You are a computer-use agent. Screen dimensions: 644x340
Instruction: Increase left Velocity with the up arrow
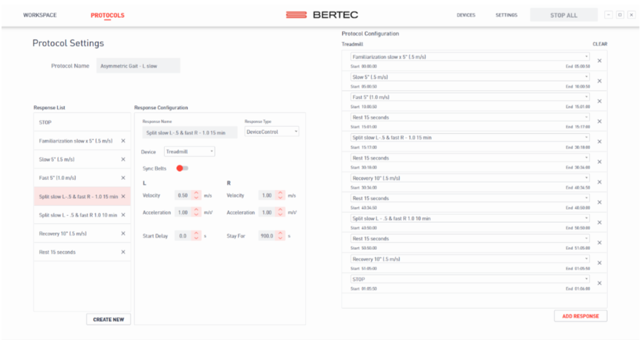(x=196, y=193)
